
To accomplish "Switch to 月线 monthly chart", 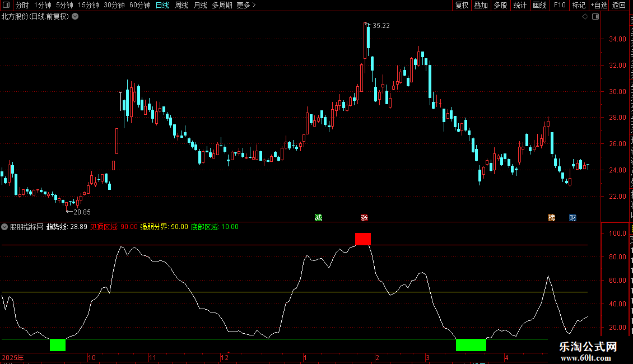I will coord(200,5).
